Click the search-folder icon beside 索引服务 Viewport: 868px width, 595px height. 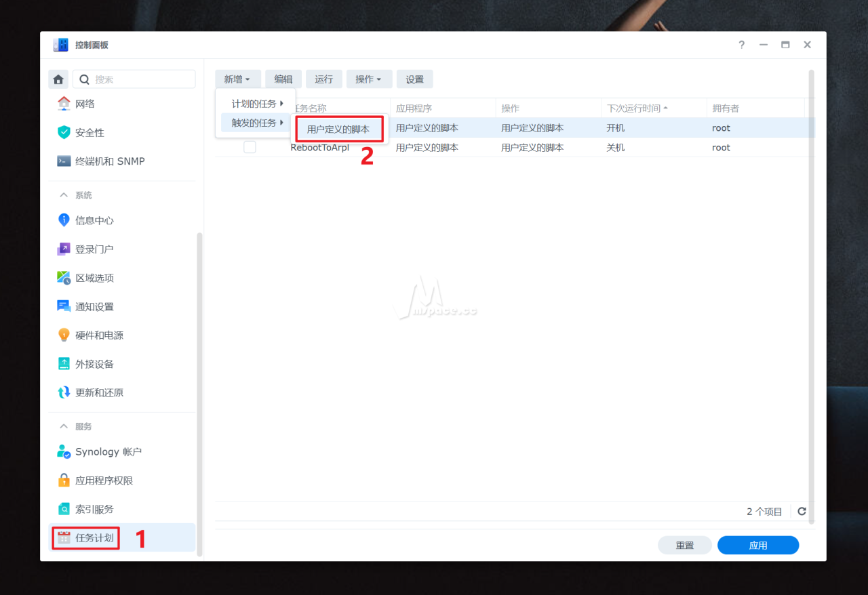click(x=64, y=509)
